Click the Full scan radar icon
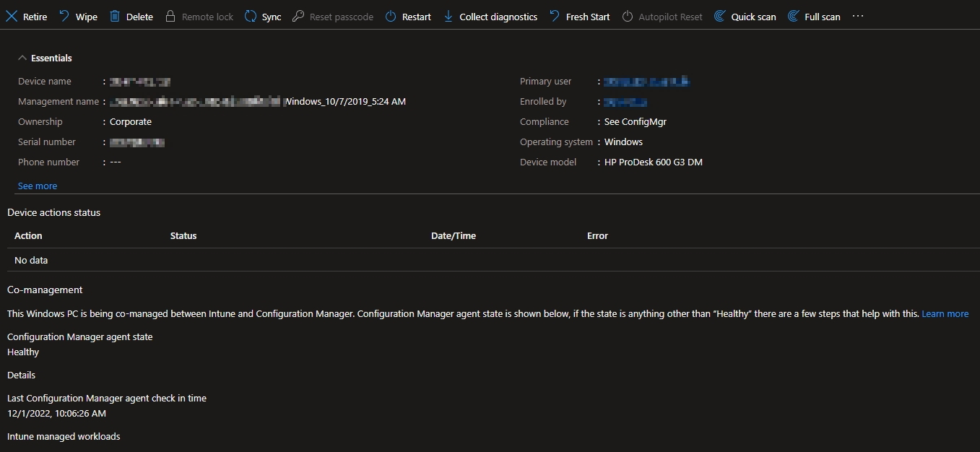The height and width of the screenshot is (452, 980). tap(794, 16)
